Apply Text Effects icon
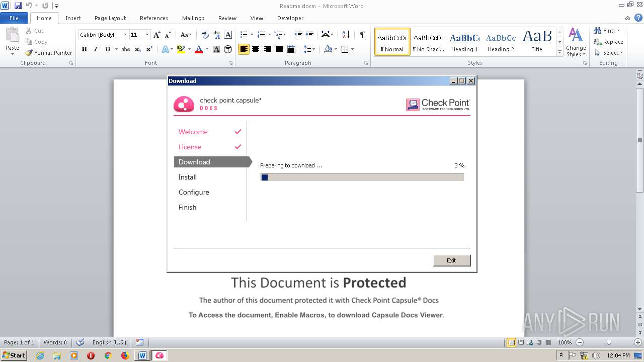 coord(165,49)
